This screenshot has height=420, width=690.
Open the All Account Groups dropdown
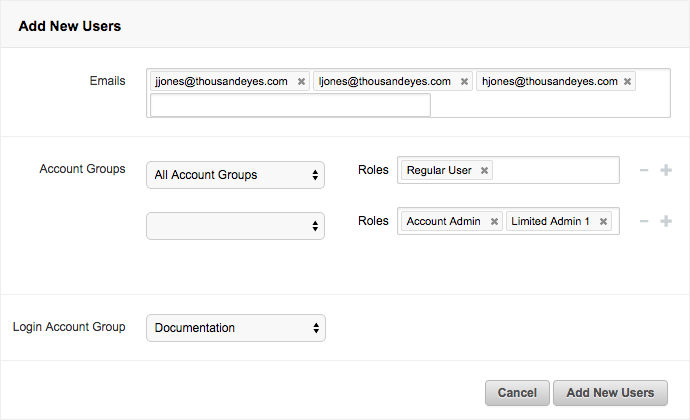click(235, 175)
